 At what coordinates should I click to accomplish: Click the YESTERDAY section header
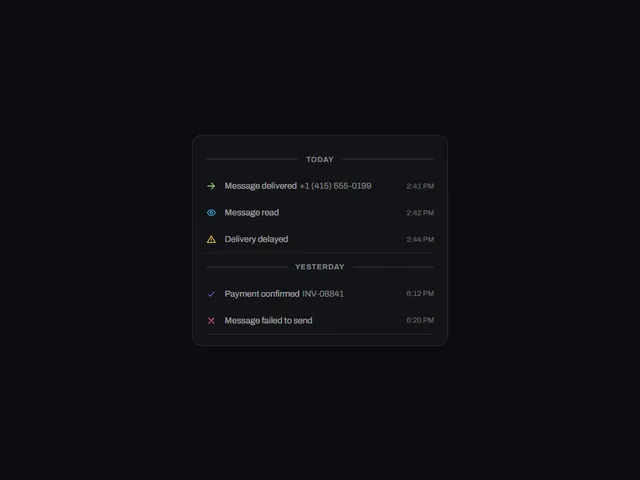coord(320,267)
